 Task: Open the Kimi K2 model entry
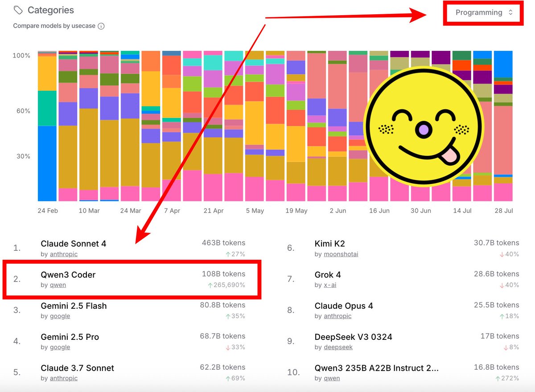(x=330, y=244)
